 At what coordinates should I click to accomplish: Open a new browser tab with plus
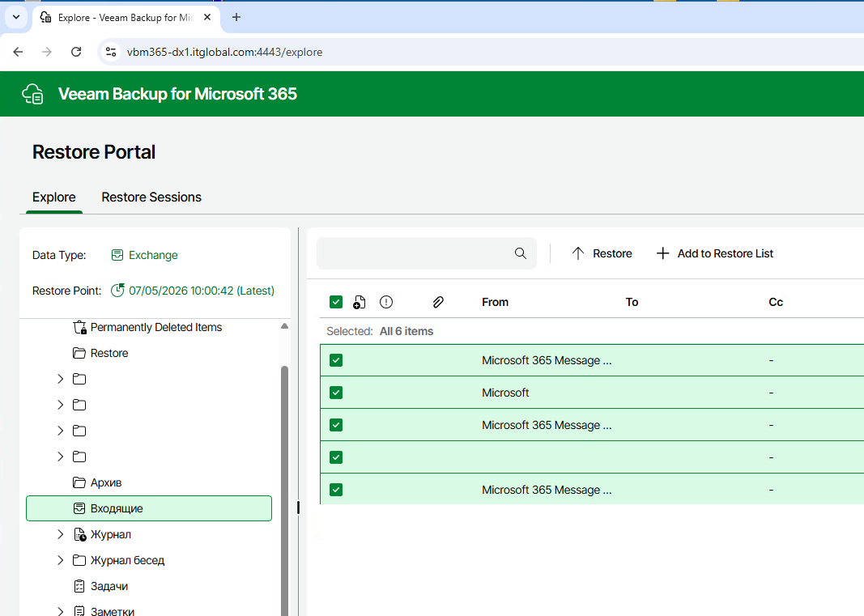[x=236, y=17]
